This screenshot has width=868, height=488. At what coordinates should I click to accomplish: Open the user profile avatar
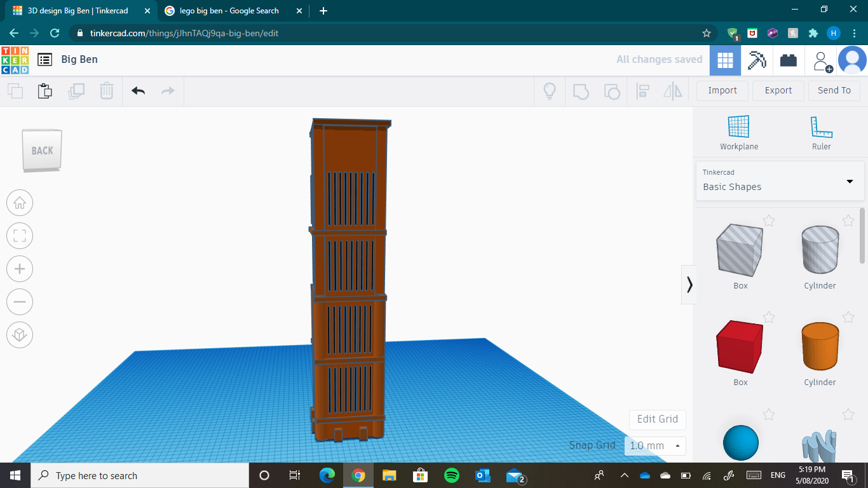pyautogui.click(x=852, y=60)
